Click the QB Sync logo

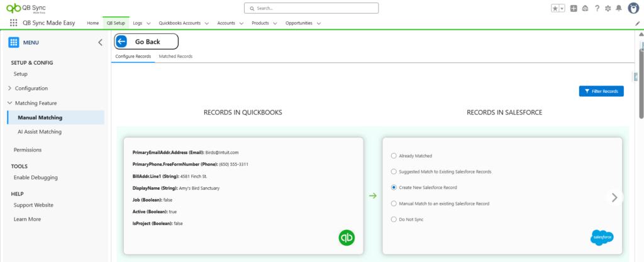[x=26, y=8]
